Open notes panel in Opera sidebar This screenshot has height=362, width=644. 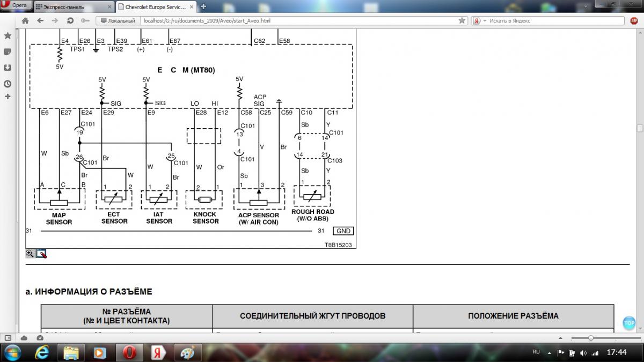pyautogui.click(x=8, y=51)
